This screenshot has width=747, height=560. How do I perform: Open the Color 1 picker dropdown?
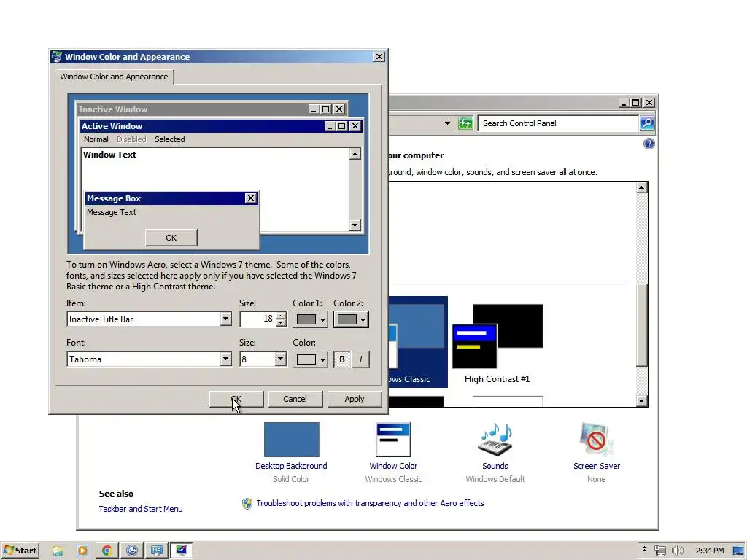click(x=310, y=319)
